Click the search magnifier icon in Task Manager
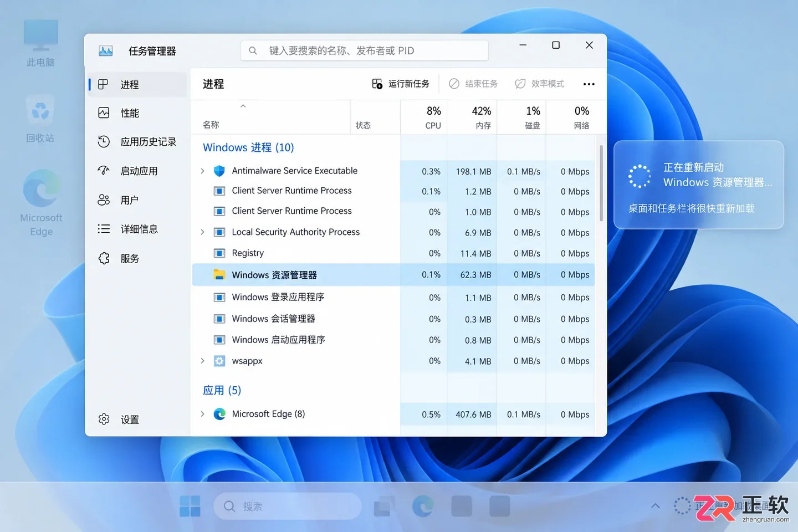This screenshot has height=532, width=798. (x=253, y=50)
